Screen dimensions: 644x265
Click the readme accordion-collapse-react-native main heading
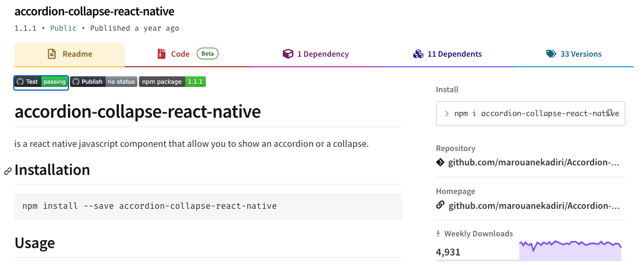137,112
